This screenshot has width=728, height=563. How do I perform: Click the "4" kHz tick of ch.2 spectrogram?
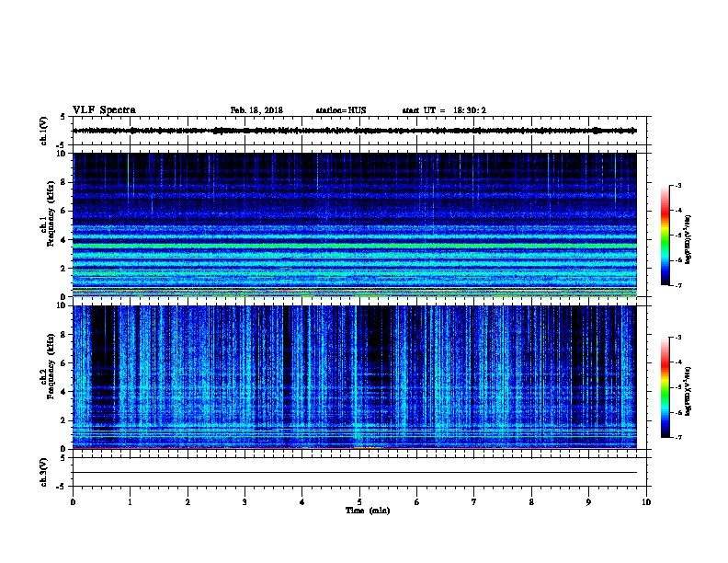65,392
